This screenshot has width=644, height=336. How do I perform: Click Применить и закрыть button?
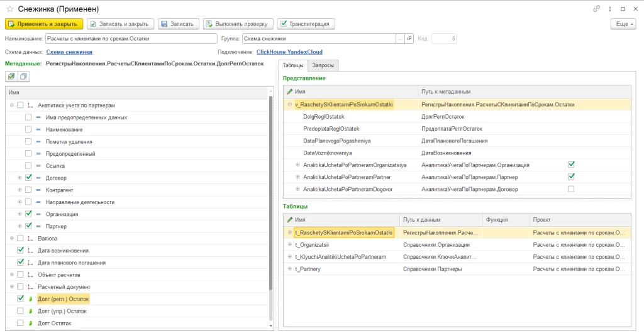[x=44, y=24]
